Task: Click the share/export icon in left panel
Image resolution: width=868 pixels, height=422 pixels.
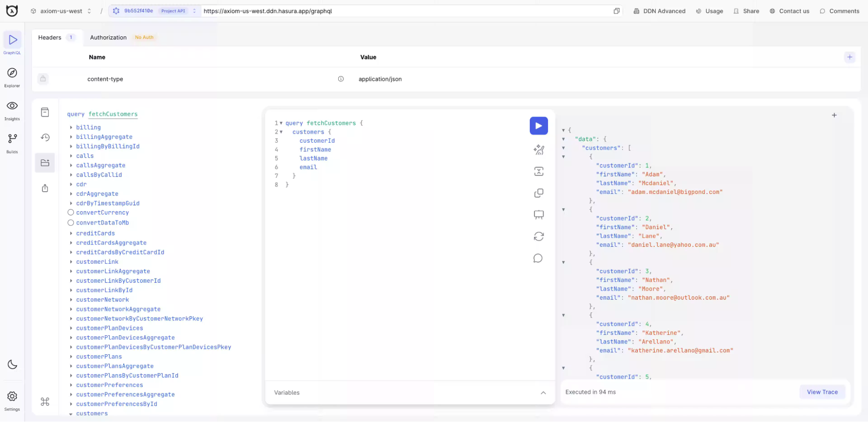Action: (x=45, y=188)
